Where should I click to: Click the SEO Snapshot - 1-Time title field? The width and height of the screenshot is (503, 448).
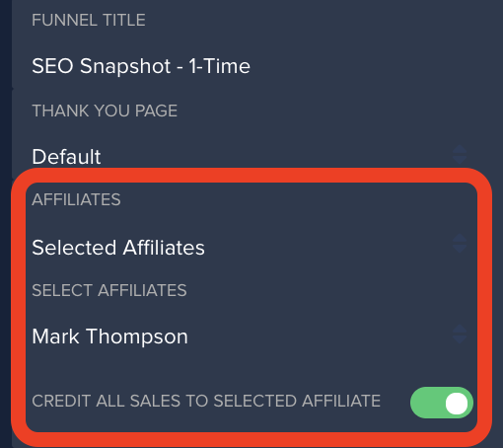[250, 66]
